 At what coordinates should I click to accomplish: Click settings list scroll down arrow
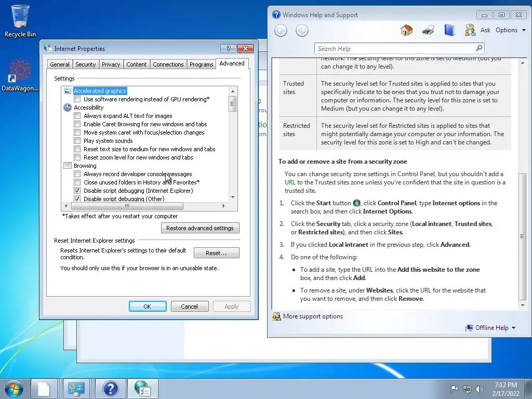(233, 197)
